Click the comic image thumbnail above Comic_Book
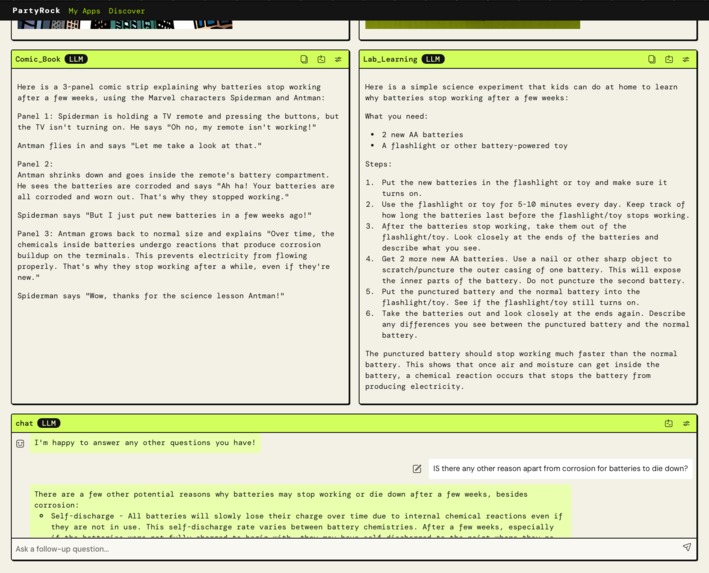The image size is (709, 573). 125,24
